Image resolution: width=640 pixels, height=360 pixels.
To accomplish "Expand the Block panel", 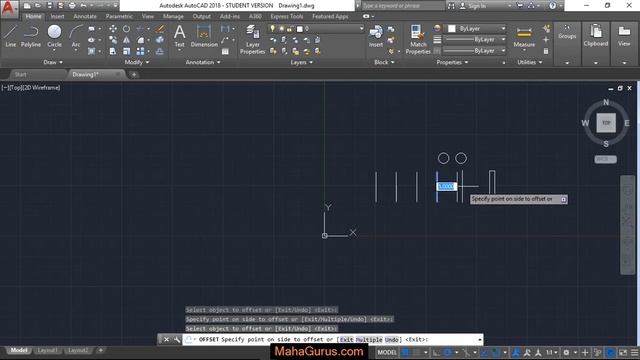I will coord(384,62).
